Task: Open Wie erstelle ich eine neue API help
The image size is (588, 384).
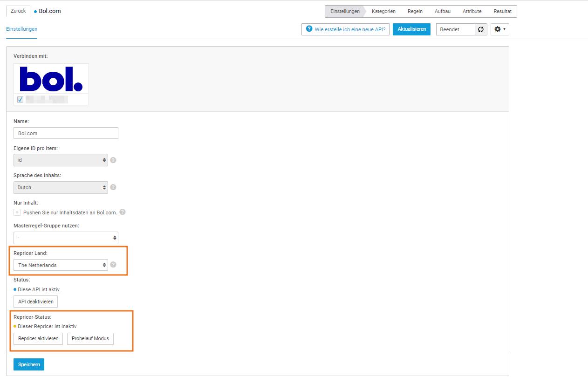Action: pos(345,29)
